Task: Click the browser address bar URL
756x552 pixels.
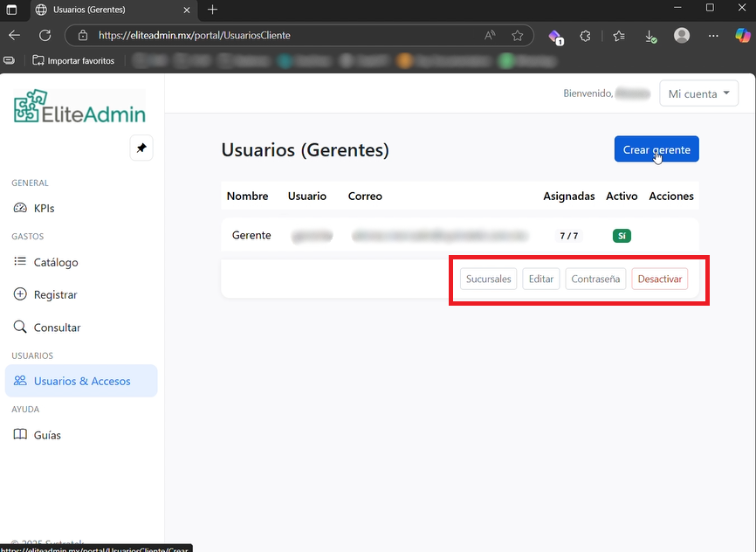Action: 262,36
